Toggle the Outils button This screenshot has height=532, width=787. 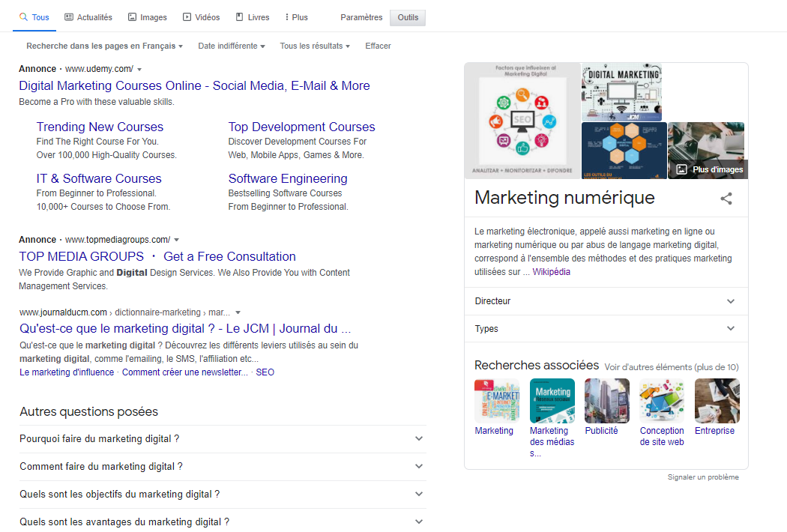click(x=408, y=17)
